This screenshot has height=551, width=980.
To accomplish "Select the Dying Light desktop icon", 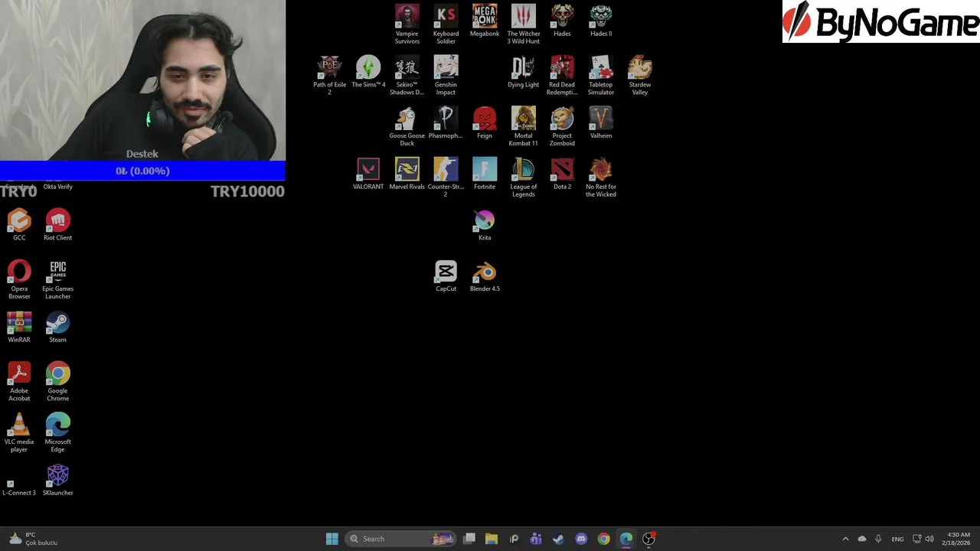I will tap(524, 72).
